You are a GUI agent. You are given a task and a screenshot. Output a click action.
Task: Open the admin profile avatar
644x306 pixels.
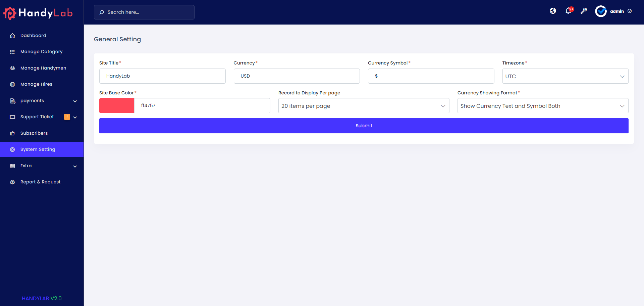click(x=601, y=11)
